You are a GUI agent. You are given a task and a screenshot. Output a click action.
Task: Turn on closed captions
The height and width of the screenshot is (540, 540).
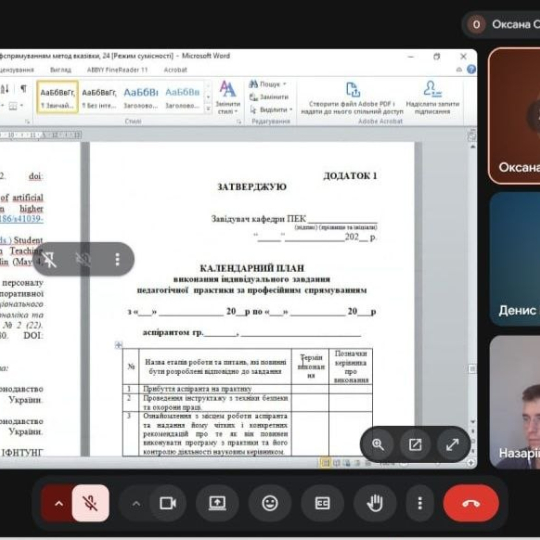click(322, 503)
